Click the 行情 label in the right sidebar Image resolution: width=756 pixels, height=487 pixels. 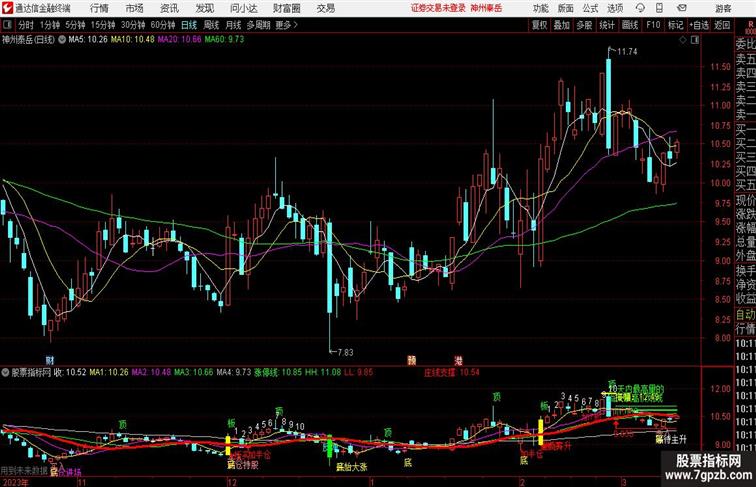tap(745, 329)
